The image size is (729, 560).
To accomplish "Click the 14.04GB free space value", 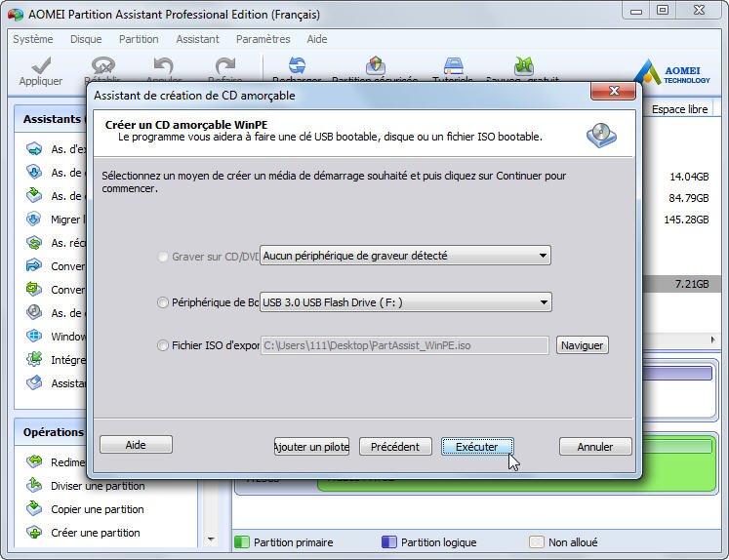I will coord(690,177).
